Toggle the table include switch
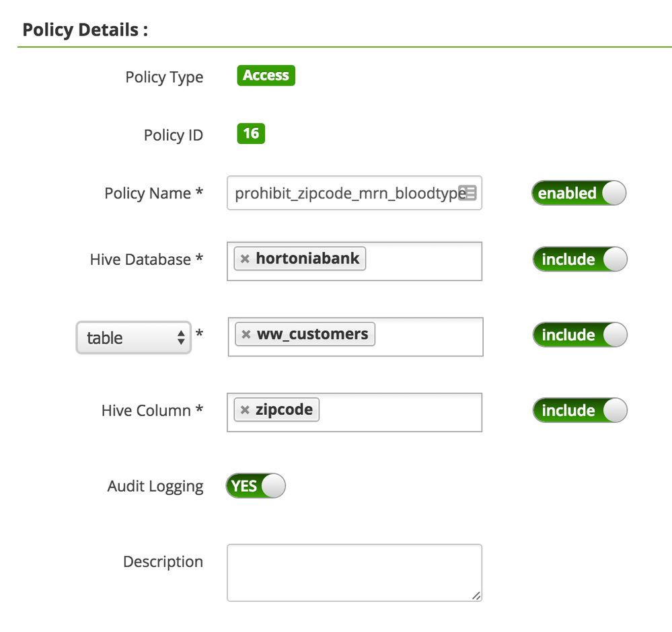Viewport: 672px width, 632px height. 579,335
